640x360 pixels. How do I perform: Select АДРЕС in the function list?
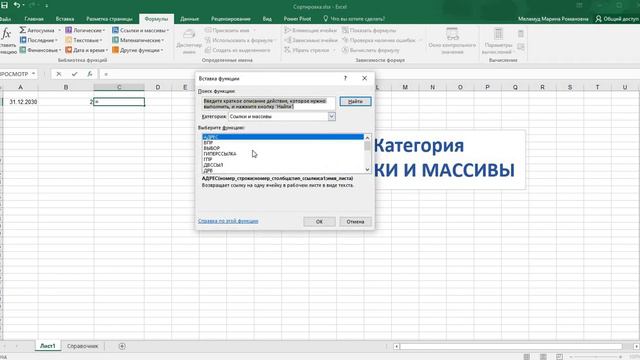click(282, 137)
